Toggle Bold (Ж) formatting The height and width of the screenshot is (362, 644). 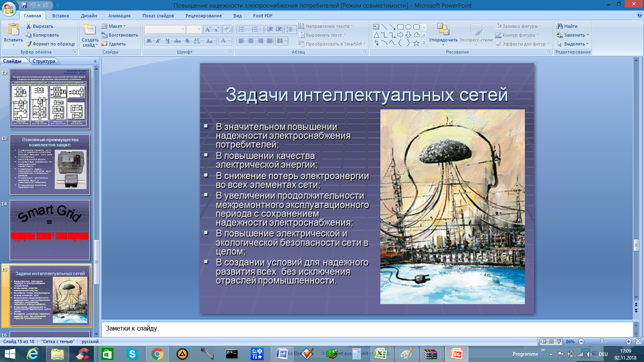[149, 41]
